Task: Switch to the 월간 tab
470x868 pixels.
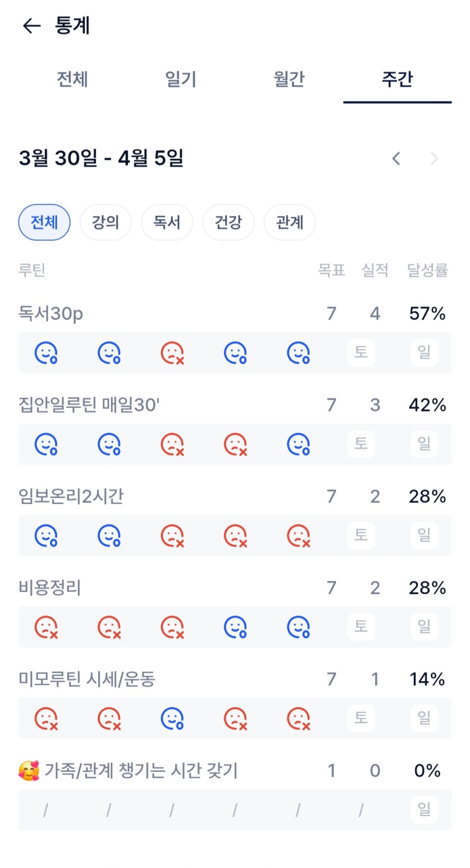Action: click(289, 79)
